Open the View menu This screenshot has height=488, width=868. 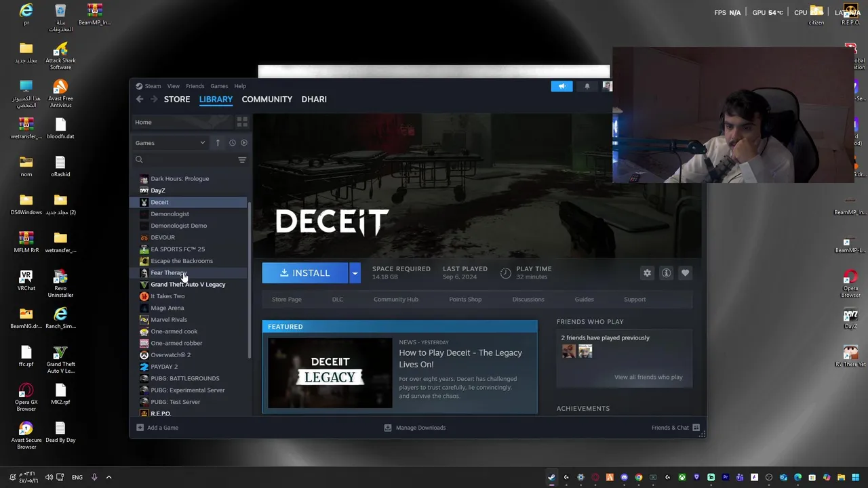click(174, 86)
